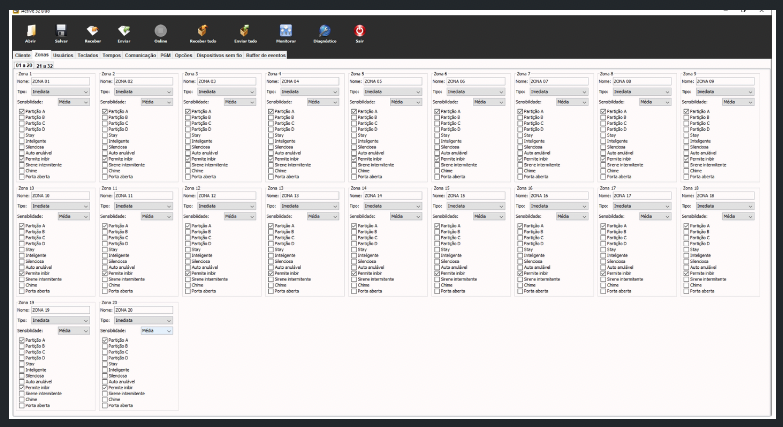Click the Enviar tudo icon

point(245,31)
